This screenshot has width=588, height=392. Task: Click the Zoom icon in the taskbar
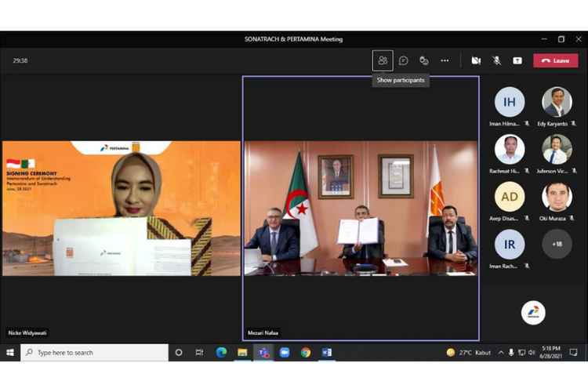[285, 353]
